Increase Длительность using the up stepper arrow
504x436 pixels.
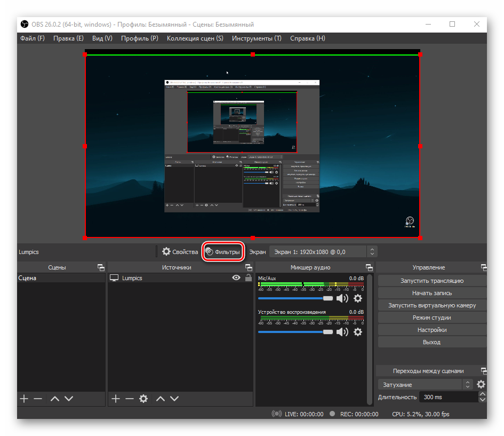(x=482, y=394)
